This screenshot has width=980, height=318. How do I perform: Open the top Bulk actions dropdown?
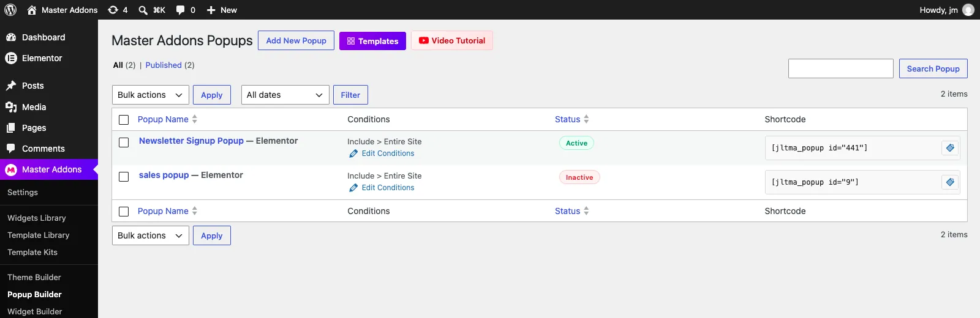pos(151,95)
